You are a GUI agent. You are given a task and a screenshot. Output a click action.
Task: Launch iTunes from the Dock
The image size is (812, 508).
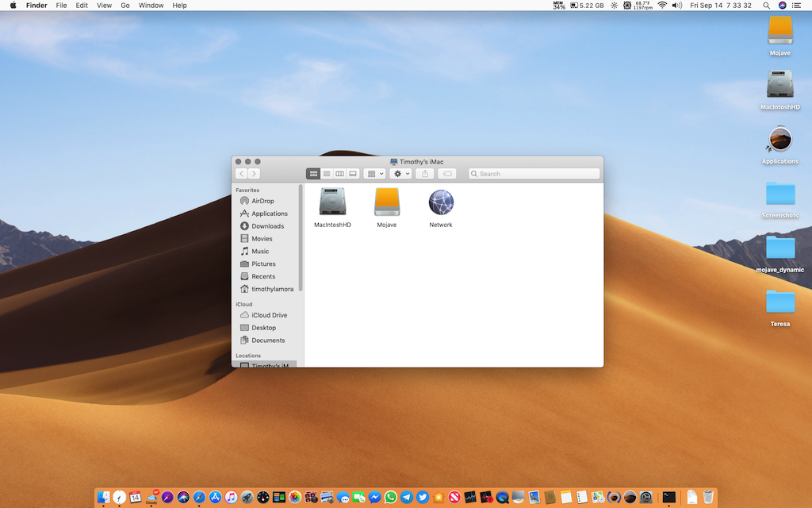[x=231, y=497]
